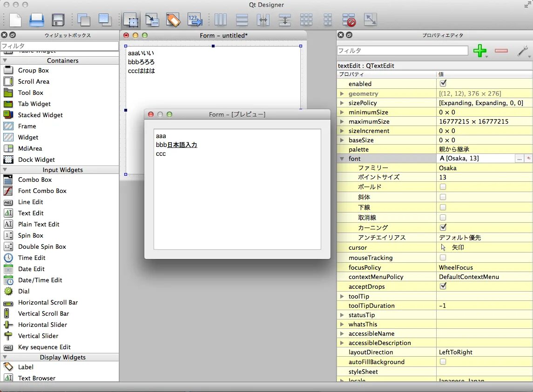Image resolution: width=533 pixels, height=392 pixels.
Task: Toggle the mouseTracking checkbox
Action: 443,258
